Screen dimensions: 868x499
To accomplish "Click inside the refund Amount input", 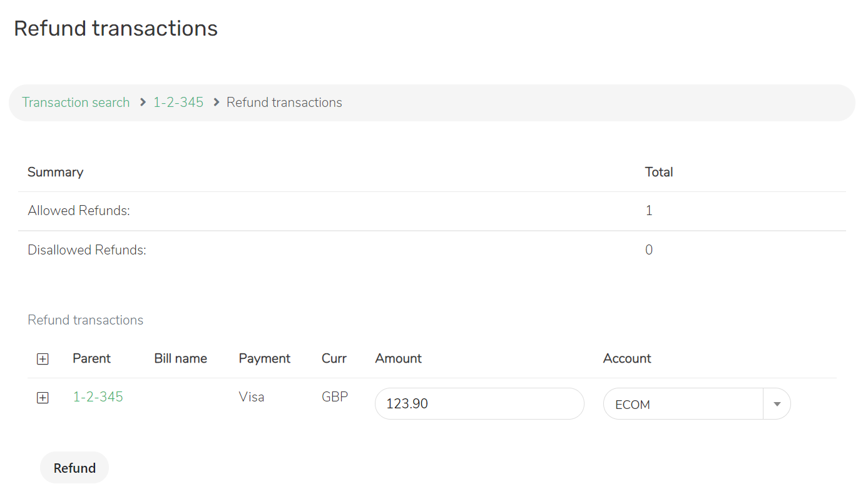I will (x=479, y=403).
